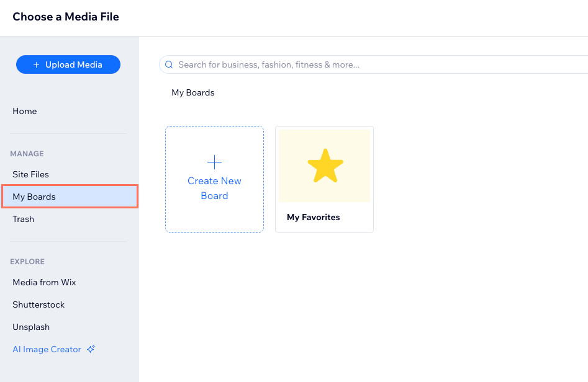Viewport: 588px width, 382px height.
Task: Open Trash in the sidebar
Action: pos(23,219)
